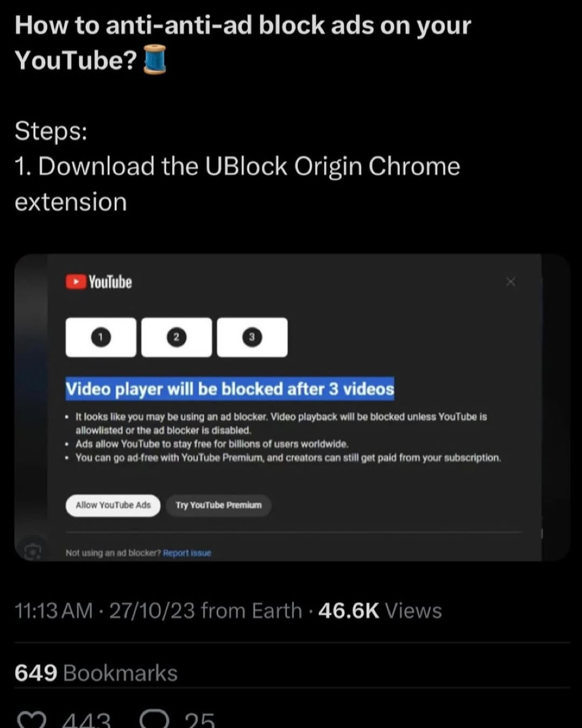Screen dimensions: 582x728
Task: Tap the Download the UBlock Origin step text
Action: point(237,184)
